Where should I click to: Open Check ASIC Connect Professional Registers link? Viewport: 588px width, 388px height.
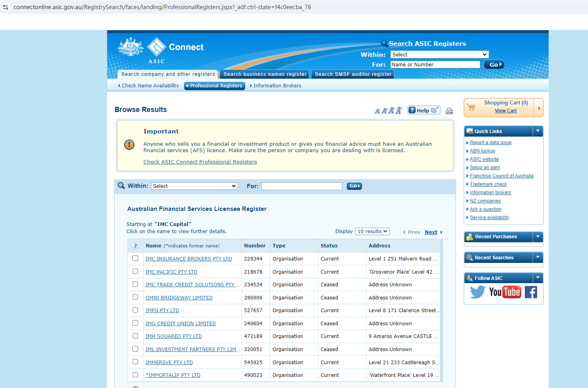200,162
